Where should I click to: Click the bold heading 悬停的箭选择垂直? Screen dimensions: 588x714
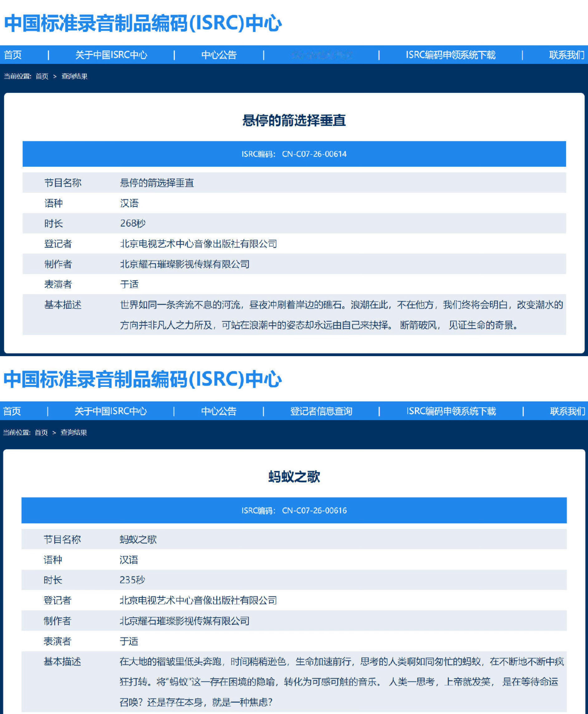click(x=294, y=121)
